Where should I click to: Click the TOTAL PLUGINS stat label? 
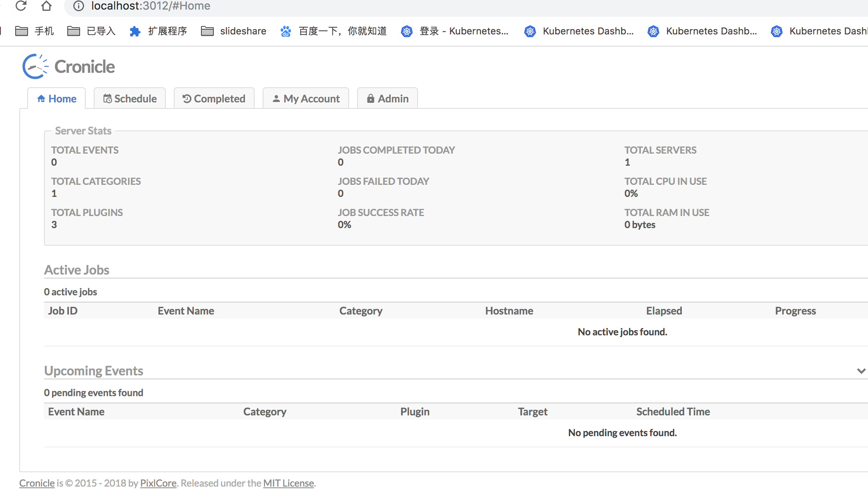click(x=87, y=212)
